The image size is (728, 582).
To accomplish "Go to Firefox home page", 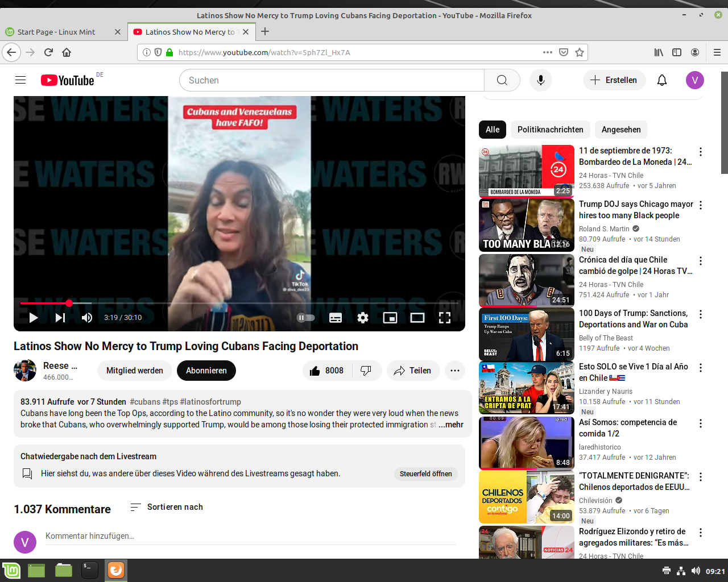I will [x=67, y=52].
